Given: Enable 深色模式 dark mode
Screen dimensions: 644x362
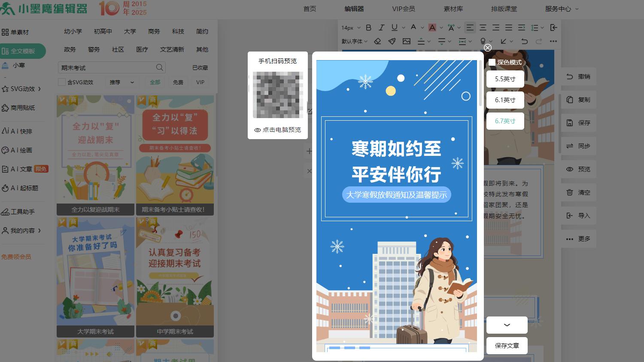Looking at the screenshot, I should [492, 62].
